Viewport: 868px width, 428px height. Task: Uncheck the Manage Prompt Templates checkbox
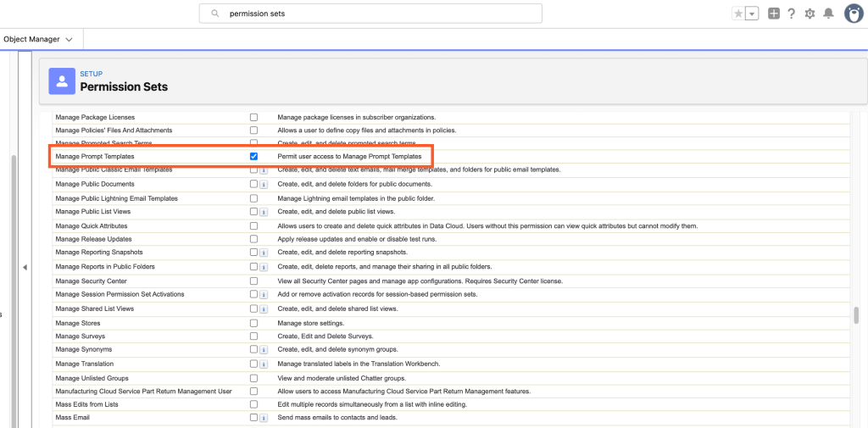(x=253, y=157)
